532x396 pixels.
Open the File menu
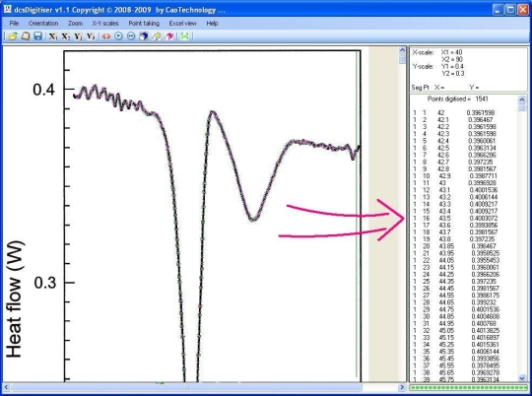14,24
